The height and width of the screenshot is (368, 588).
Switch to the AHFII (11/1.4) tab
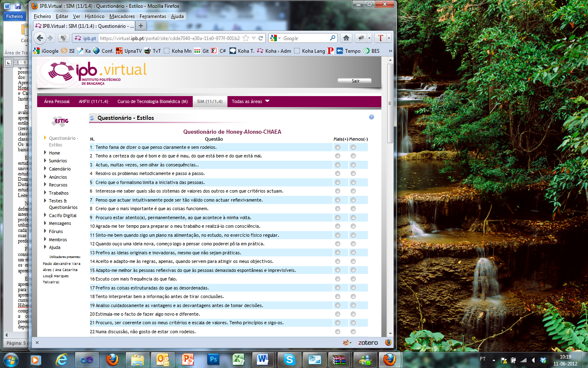click(x=94, y=101)
